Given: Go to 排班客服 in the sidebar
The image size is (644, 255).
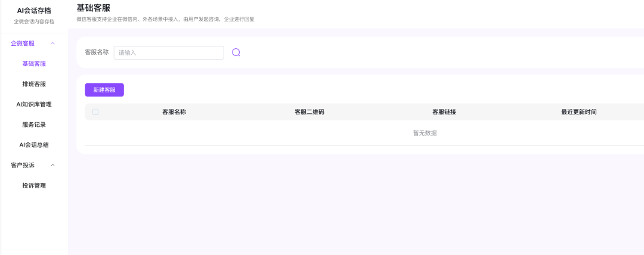Looking at the screenshot, I should point(34,84).
